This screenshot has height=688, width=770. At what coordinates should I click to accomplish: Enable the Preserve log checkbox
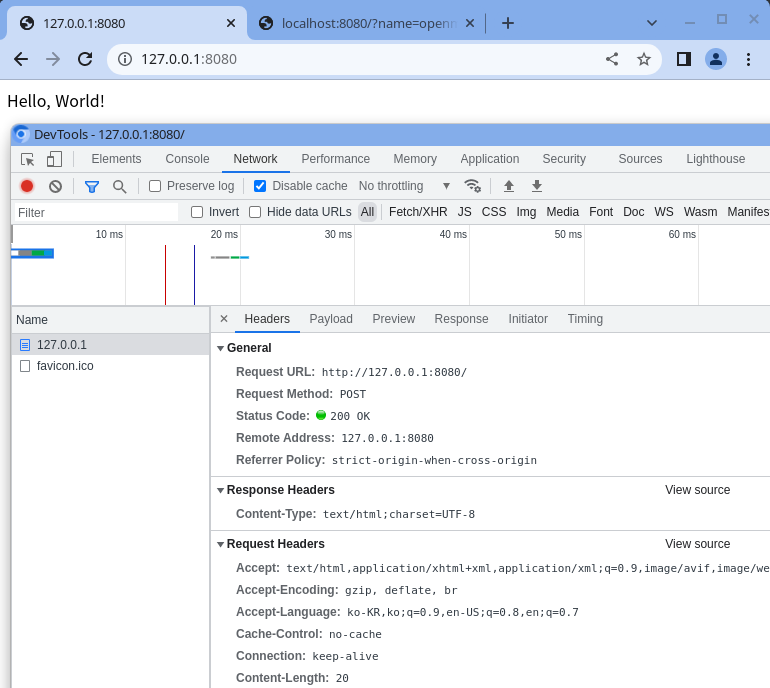click(155, 186)
